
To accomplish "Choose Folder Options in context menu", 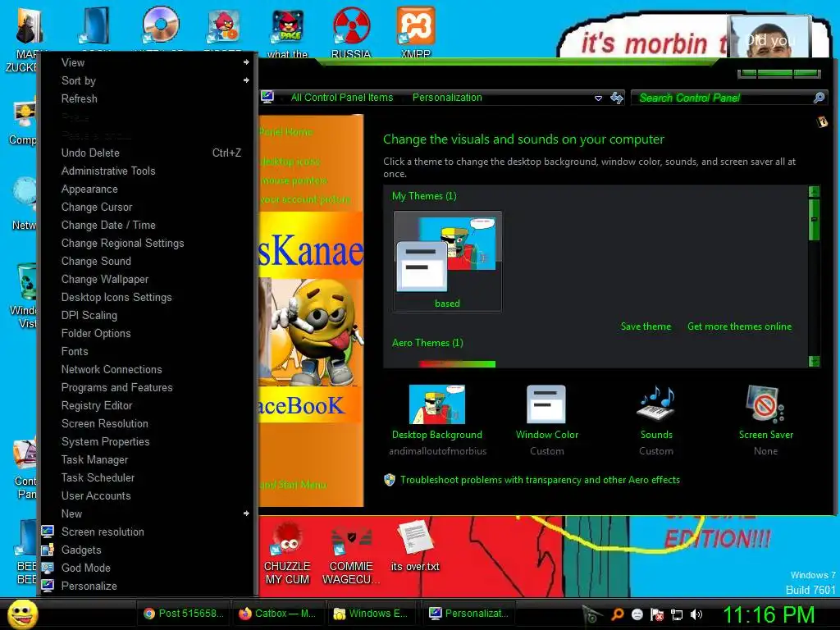I will 148,333.
